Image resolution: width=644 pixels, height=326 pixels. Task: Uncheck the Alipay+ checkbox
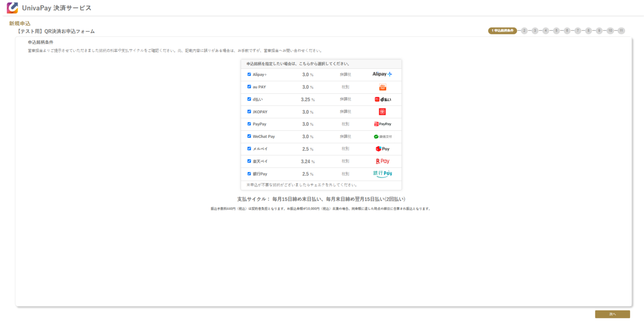pos(249,74)
